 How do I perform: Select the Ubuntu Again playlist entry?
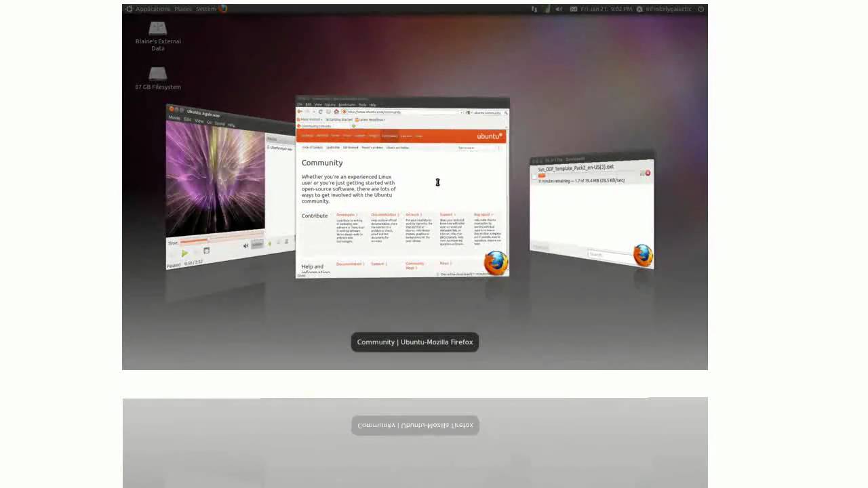click(280, 148)
